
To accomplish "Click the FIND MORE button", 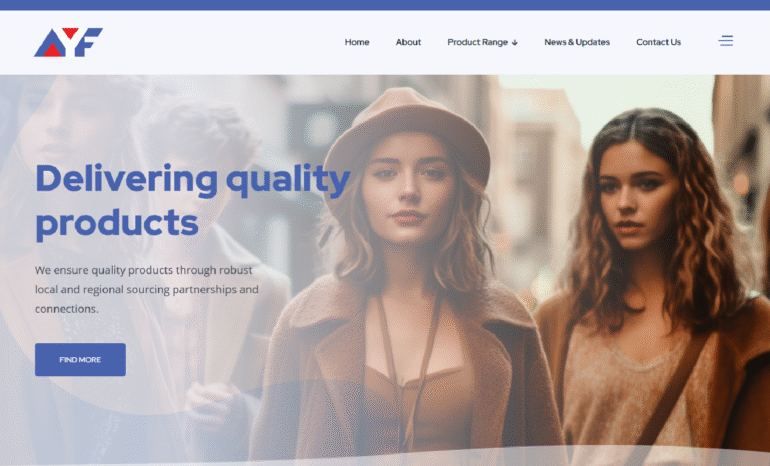I will coord(80,359).
